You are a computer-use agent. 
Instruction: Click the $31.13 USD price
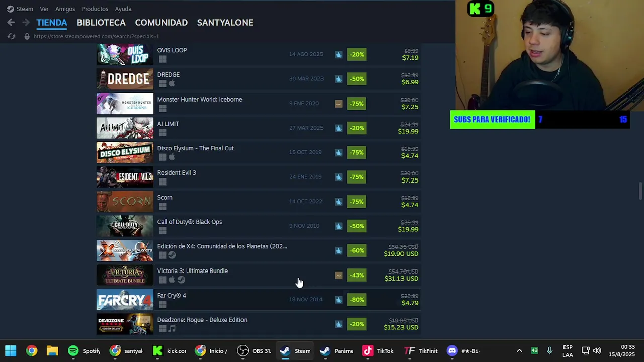[x=401, y=278]
